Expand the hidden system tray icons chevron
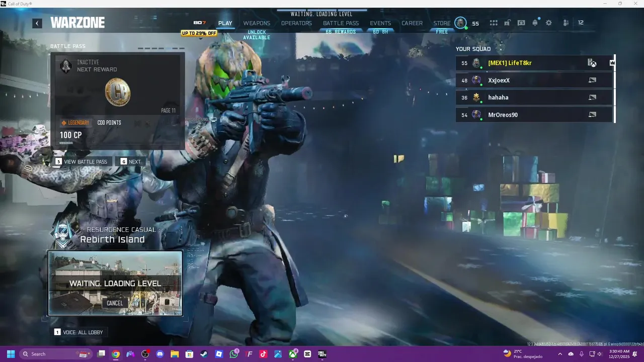644x362 pixels. coord(560,354)
